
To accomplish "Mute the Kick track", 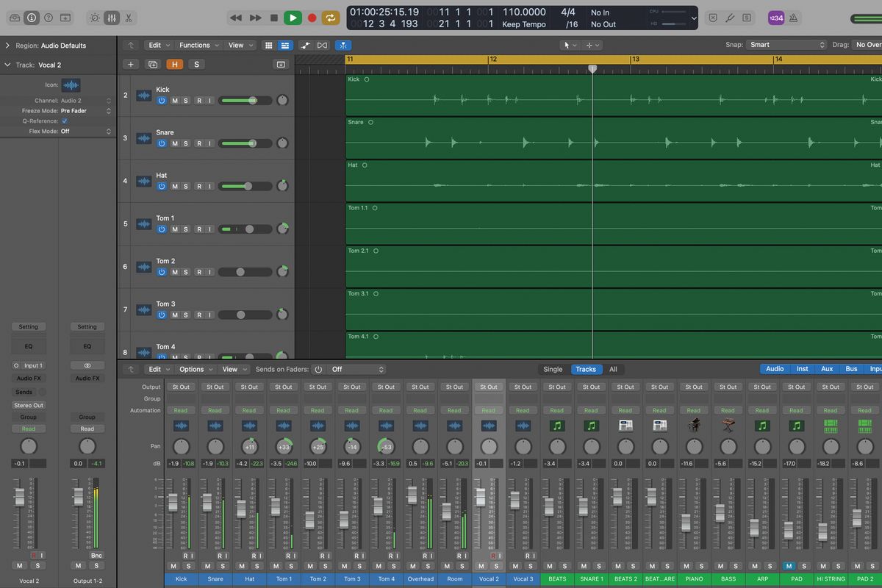I will pos(175,101).
